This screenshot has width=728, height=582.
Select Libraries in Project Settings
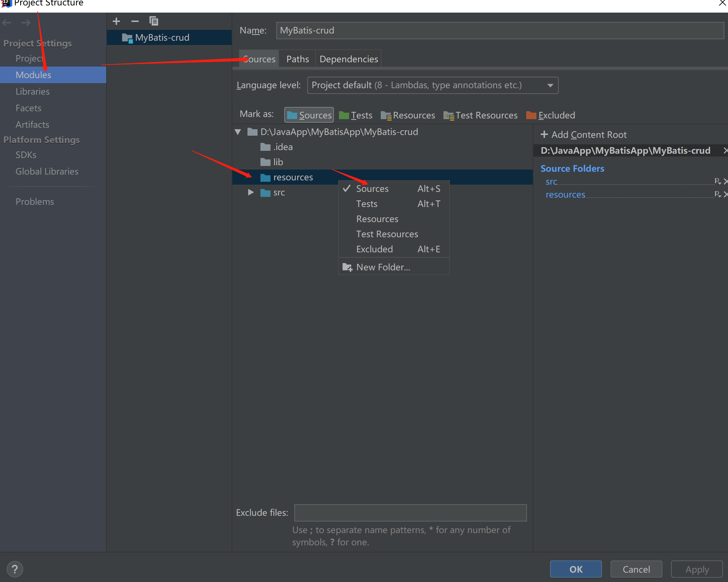[32, 91]
